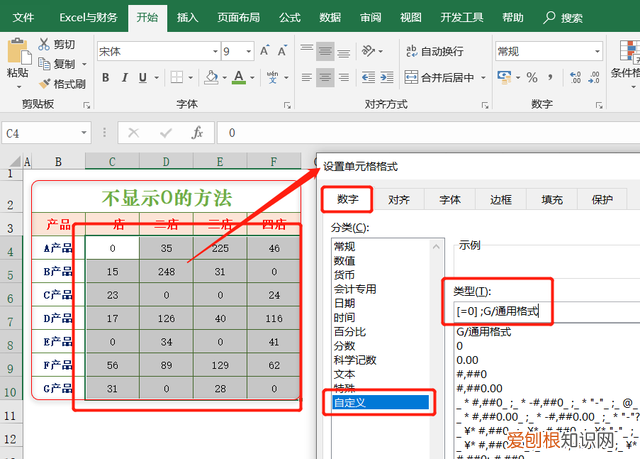Click the accounting number format icon
Viewport: 640px width, 459px height.
point(504,77)
